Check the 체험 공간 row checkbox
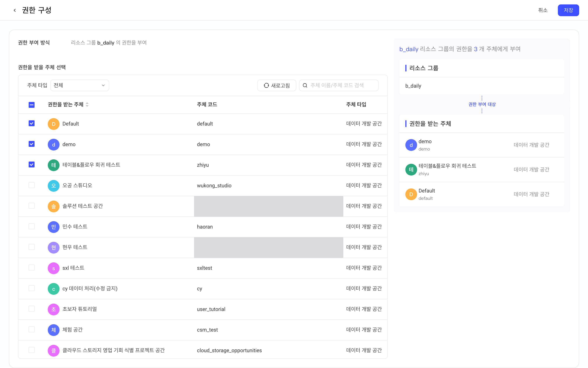Image resolution: width=588 pixels, height=368 pixels. 32,330
